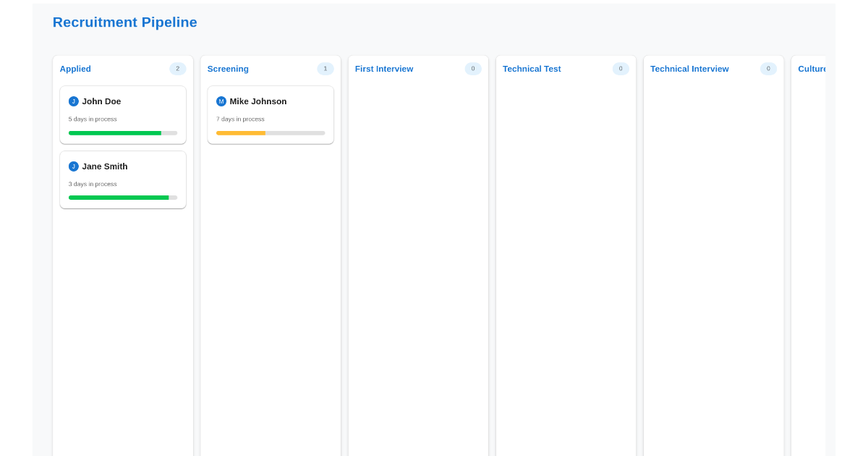The width and height of the screenshot is (868, 456).
Task: Select the First Interview column title
Action: click(x=384, y=69)
